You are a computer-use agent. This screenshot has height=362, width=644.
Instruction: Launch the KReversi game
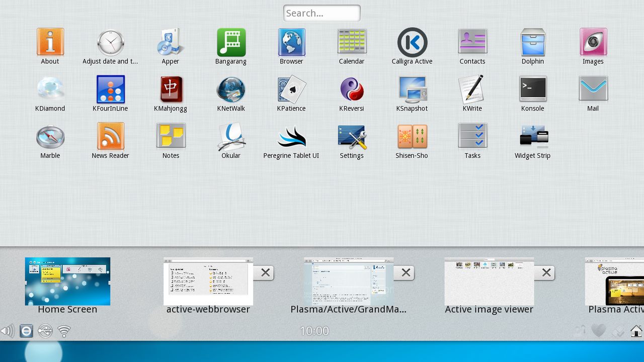(352, 94)
